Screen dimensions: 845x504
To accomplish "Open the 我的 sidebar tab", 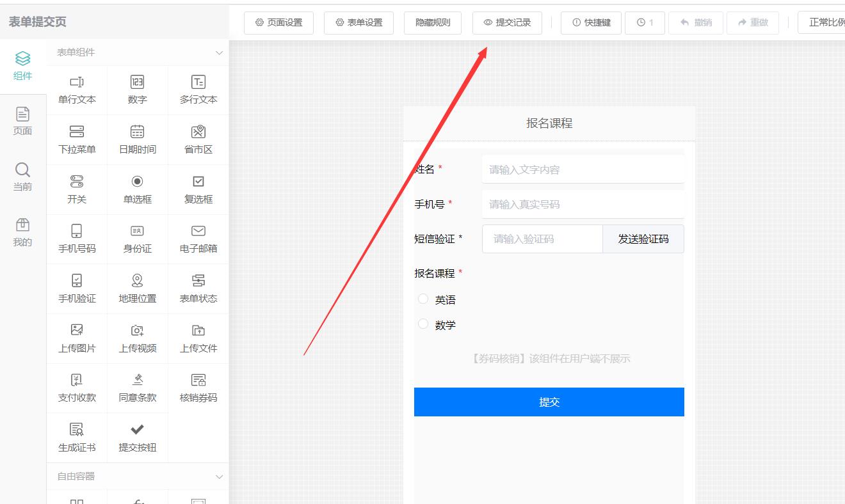I will pyautogui.click(x=22, y=232).
